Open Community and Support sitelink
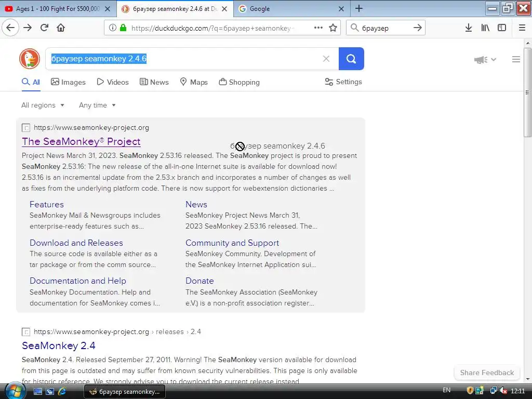 click(232, 243)
